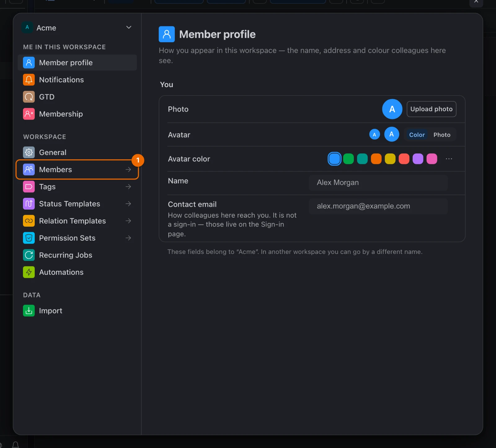Screen dimensions: 496x448
Task: Select the General menu item
Action: click(x=77, y=152)
